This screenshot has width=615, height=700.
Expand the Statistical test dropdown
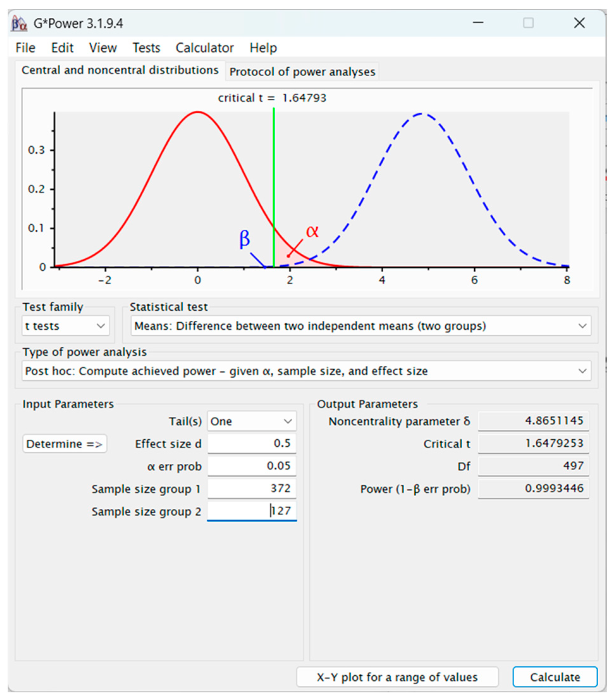click(x=360, y=326)
